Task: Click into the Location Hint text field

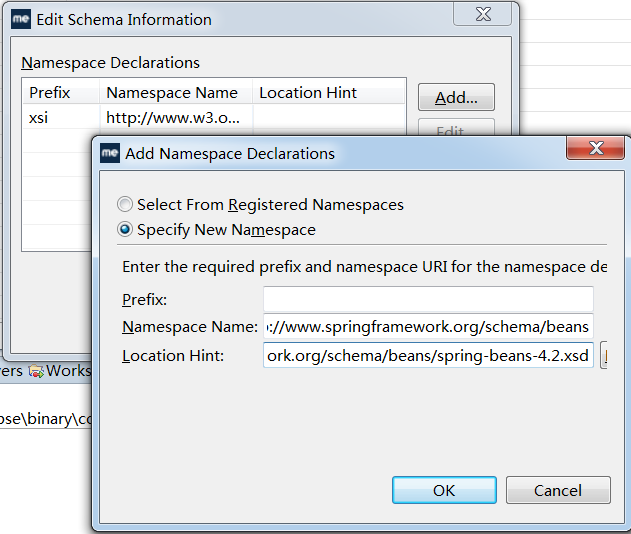Action: [428, 355]
